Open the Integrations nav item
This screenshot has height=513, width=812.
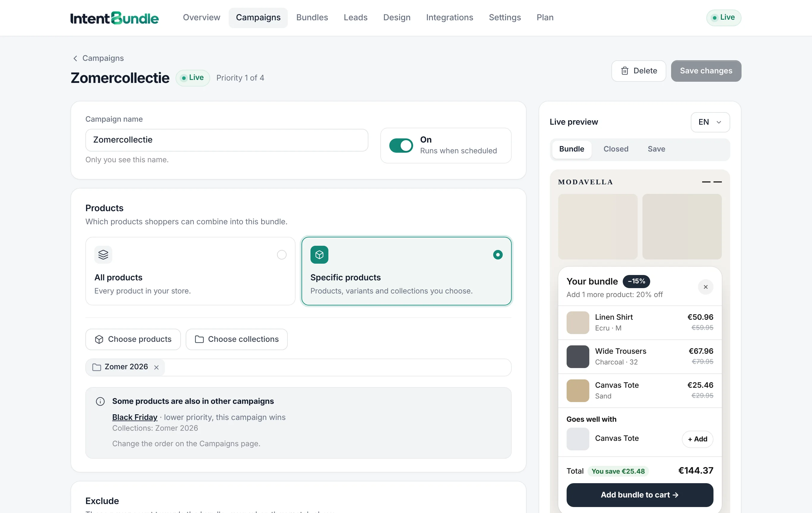click(450, 18)
